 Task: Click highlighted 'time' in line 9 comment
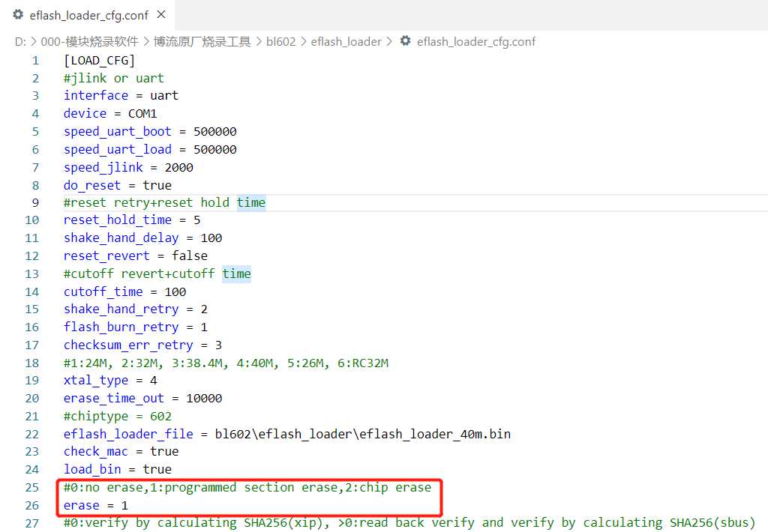coord(251,202)
